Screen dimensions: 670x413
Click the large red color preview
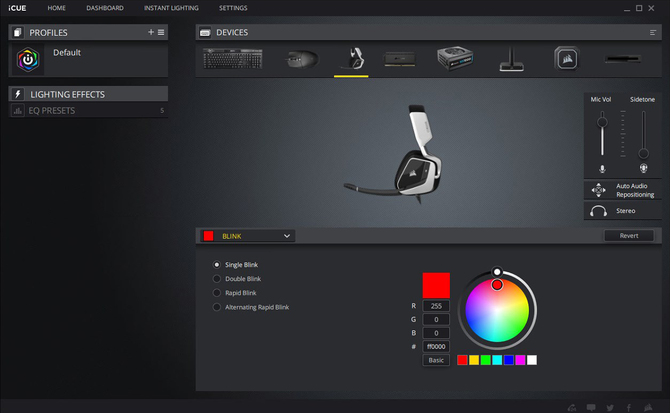point(436,285)
